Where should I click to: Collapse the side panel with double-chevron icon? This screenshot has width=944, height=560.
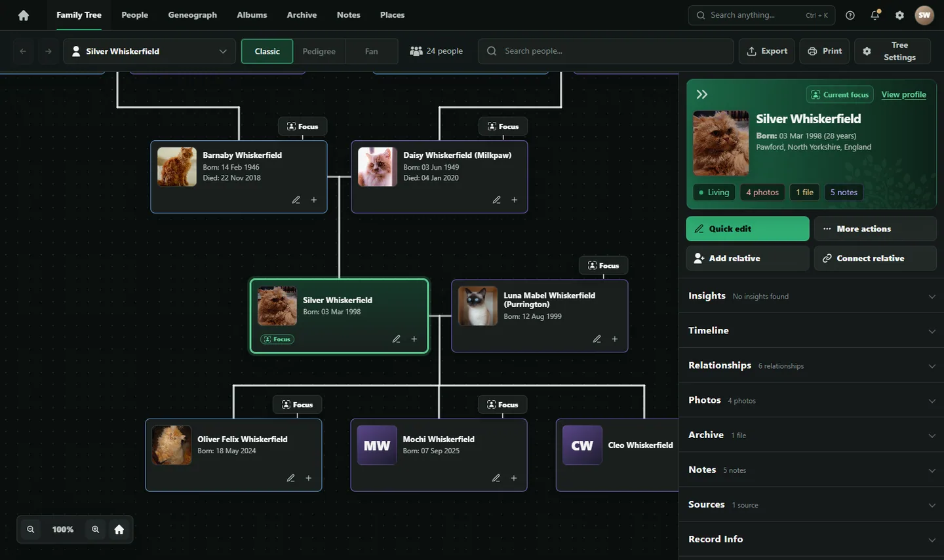pos(702,94)
